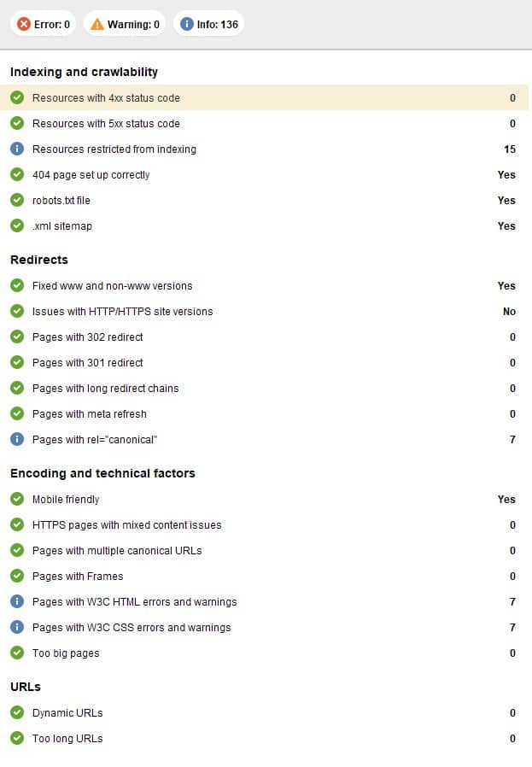The image size is (532, 767).
Task: Click green check icon beside "Mobile friendly"
Action: tap(16, 500)
